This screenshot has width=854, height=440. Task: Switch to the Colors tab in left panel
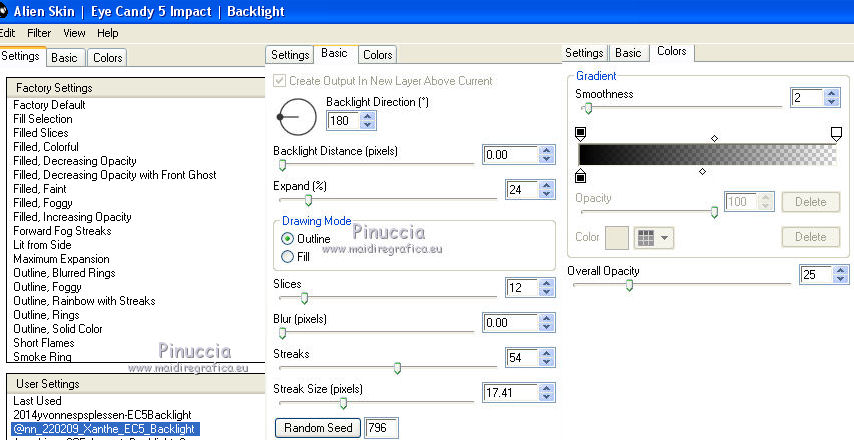[107, 58]
